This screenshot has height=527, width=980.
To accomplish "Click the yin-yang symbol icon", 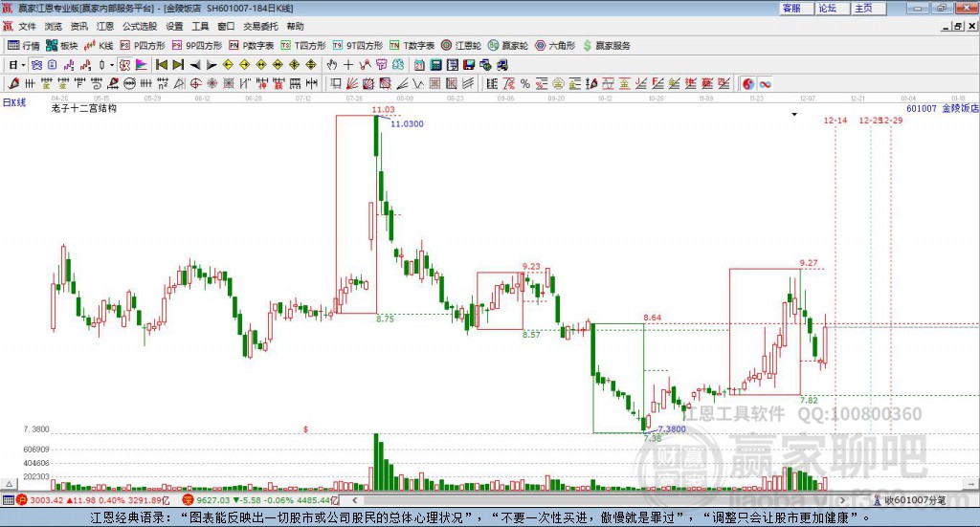I will point(748,83).
